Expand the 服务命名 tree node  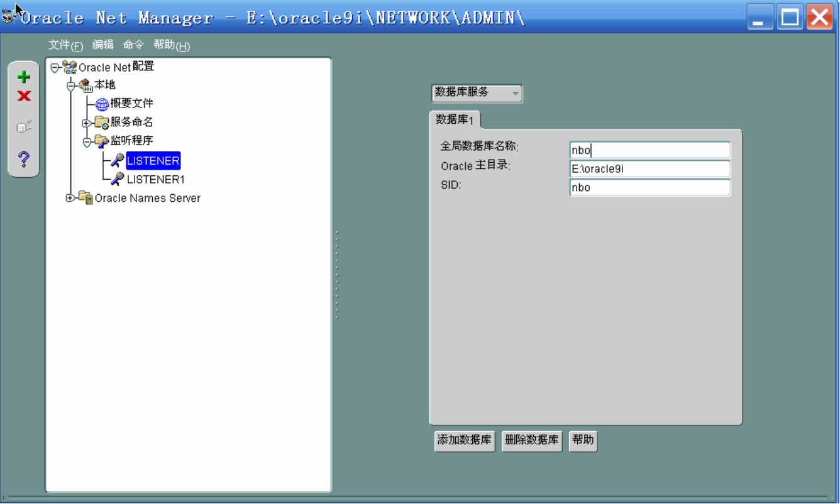[x=87, y=123]
